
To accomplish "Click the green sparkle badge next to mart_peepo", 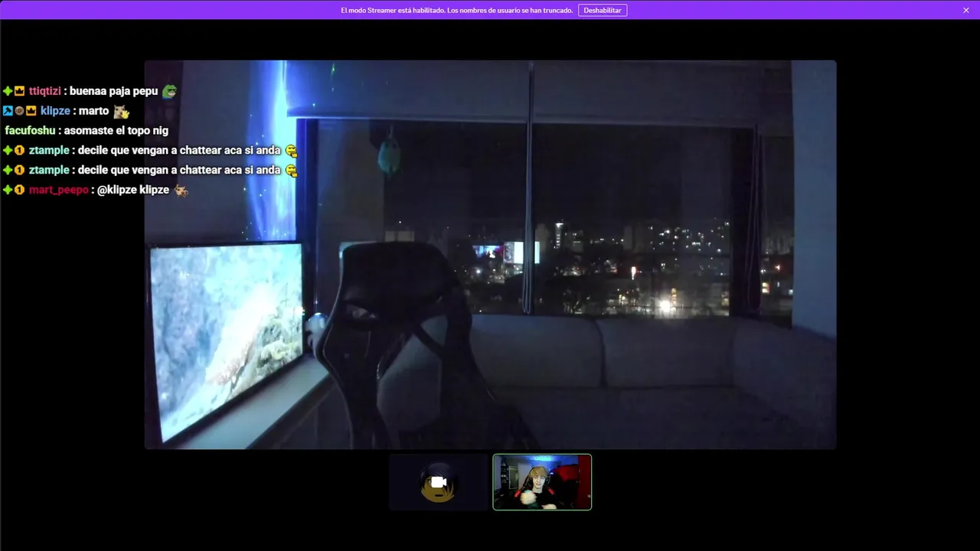I will 8,190.
